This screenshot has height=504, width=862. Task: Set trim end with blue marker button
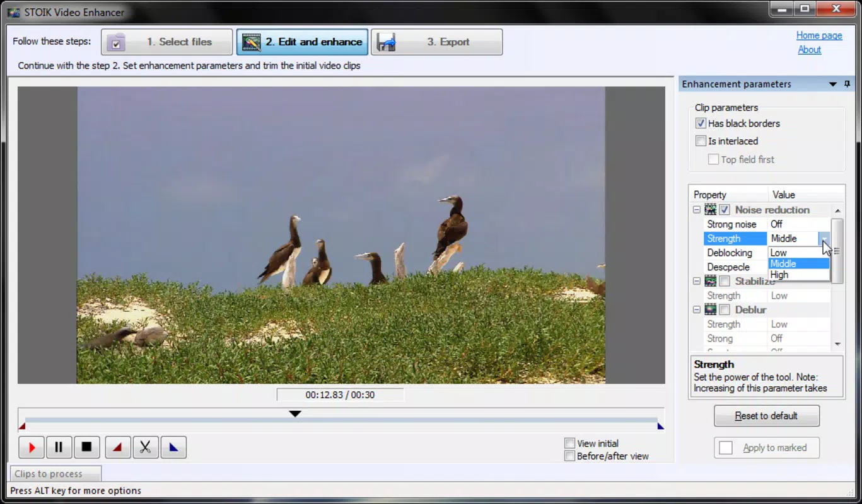tap(173, 447)
